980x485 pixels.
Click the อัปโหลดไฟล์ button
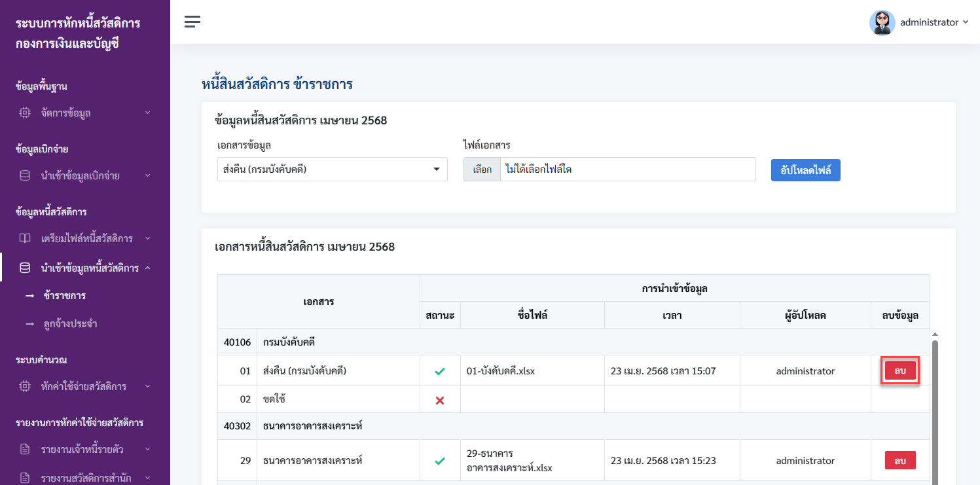pyautogui.click(x=805, y=170)
